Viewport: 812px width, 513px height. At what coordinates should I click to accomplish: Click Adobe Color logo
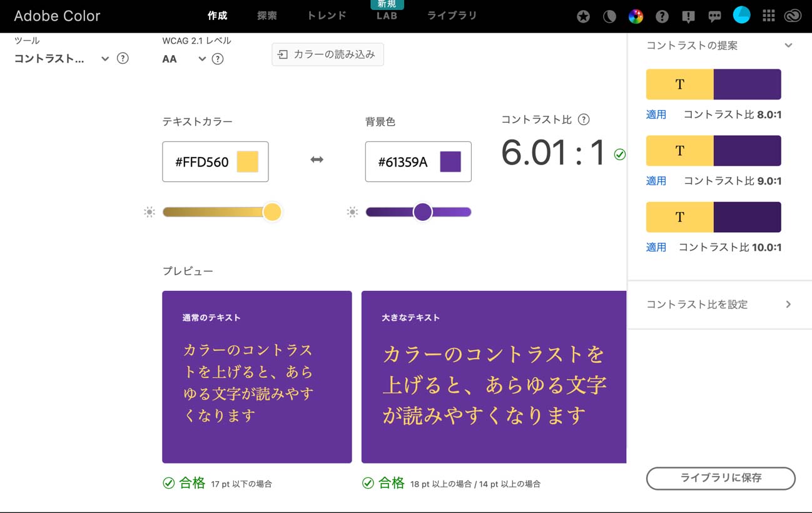tap(57, 16)
